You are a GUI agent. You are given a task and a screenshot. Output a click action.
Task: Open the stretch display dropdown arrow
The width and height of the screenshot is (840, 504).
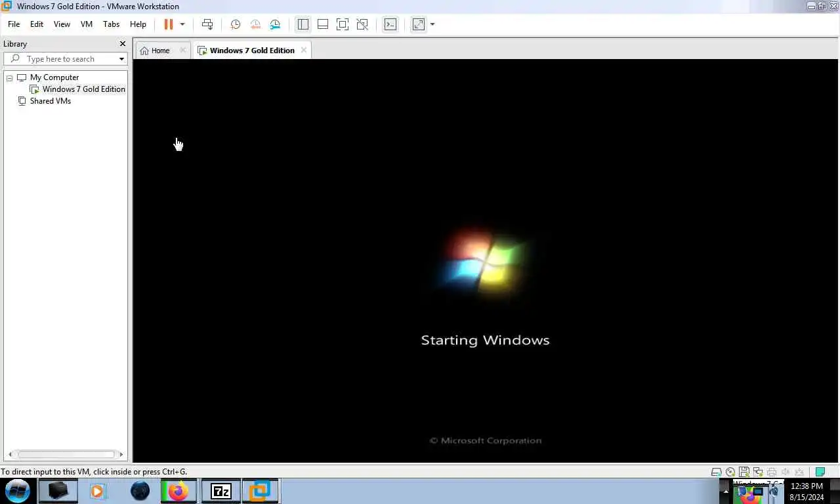click(x=432, y=24)
